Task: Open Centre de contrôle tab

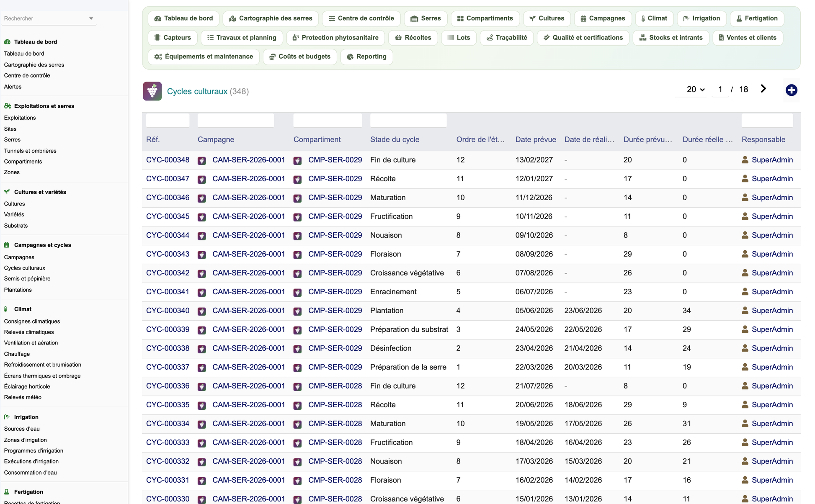Action: click(361, 18)
